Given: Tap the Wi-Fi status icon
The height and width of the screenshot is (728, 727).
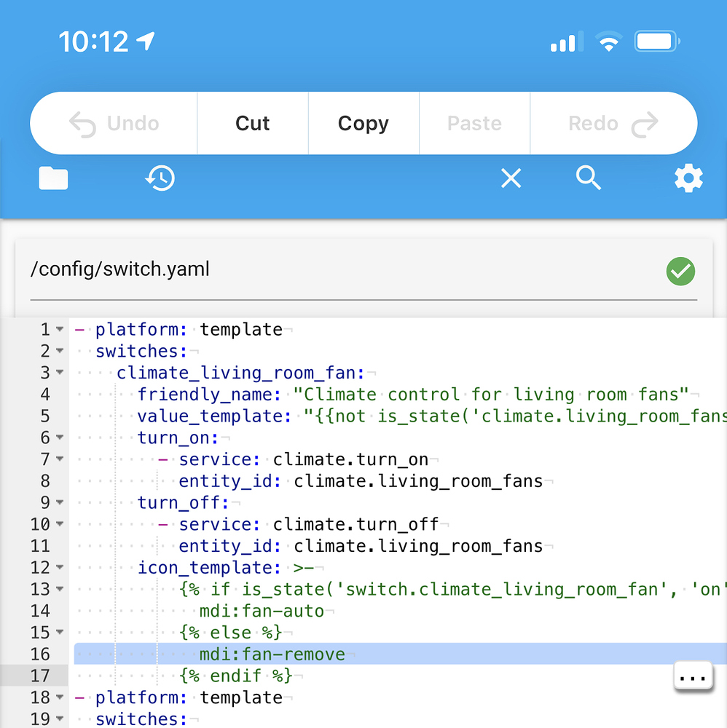Looking at the screenshot, I should 609,41.
